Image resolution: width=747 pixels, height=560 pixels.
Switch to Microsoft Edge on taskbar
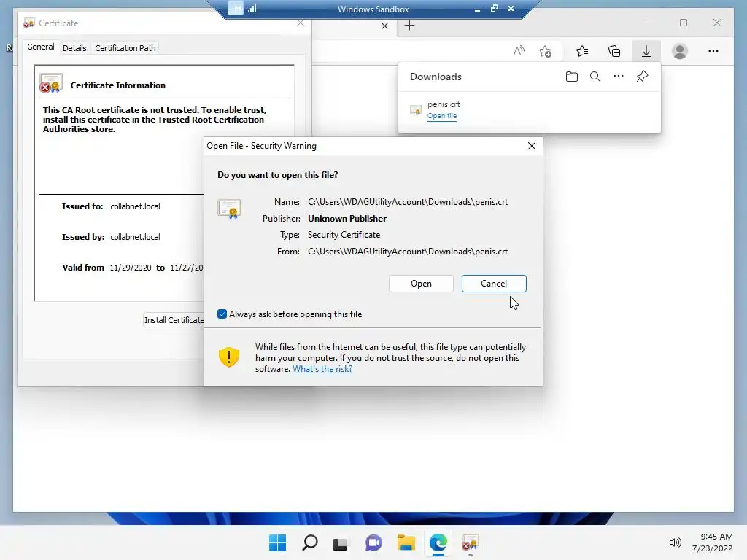click(438, 542)
